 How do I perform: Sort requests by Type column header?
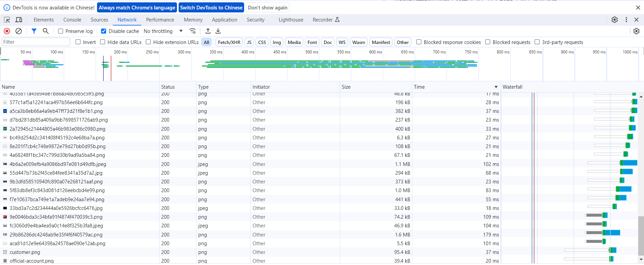pos(223,87)
